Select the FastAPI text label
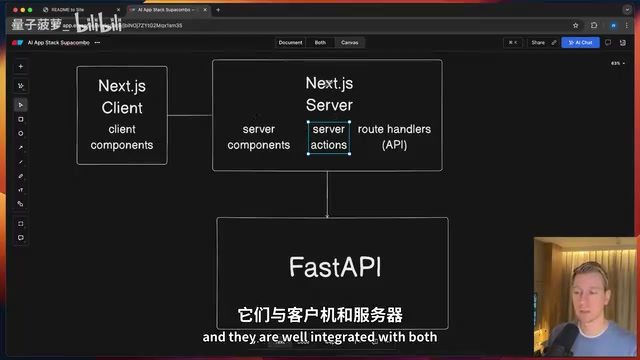 point(335,267)
